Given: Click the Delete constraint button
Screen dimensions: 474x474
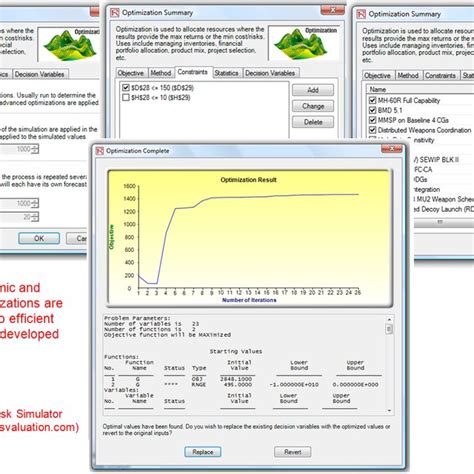Looking at the screenshot, I should [x=313, y=122].
